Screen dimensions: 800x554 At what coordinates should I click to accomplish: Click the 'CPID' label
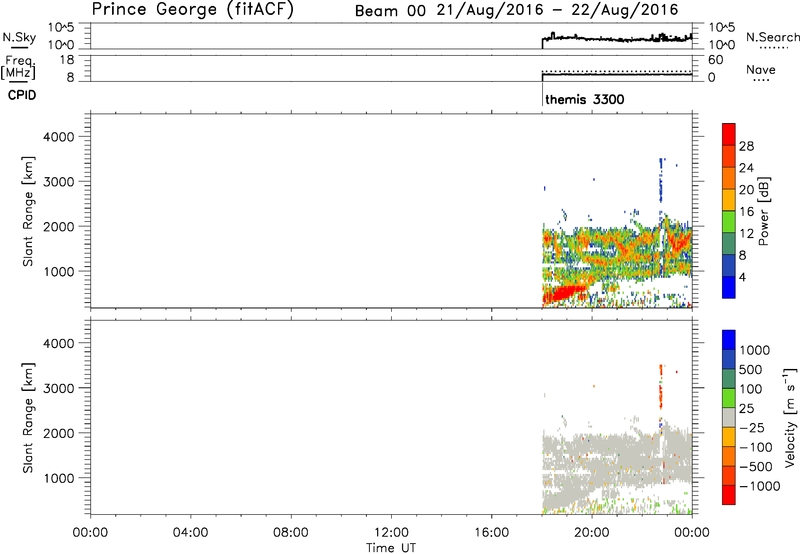coord(22,95)
